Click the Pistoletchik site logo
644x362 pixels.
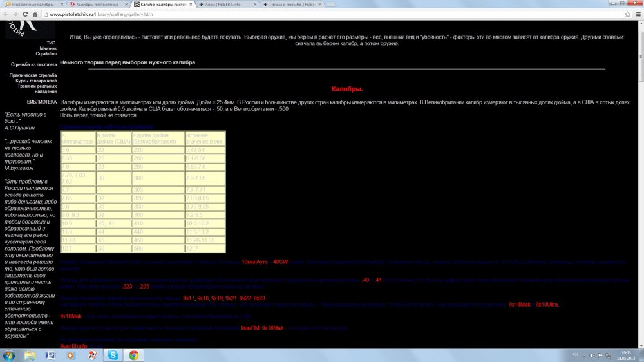(x=30, y=29)
